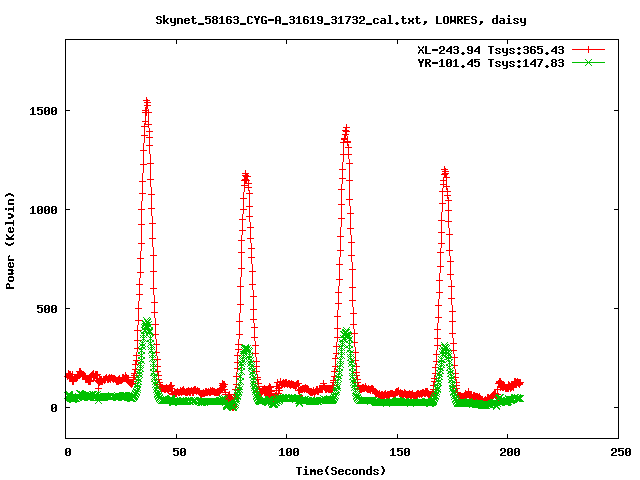Click the first green peak near 37 seconds
This screenshot has width=640, height=480.
coord(147,324)
